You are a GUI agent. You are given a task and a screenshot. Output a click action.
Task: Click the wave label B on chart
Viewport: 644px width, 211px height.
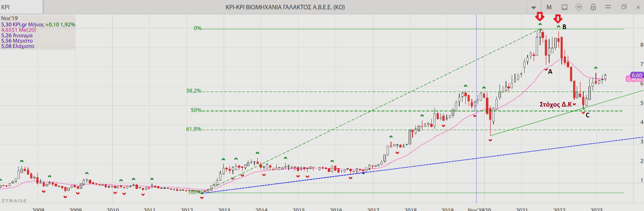pyautogui.click(x=564, y=27)
